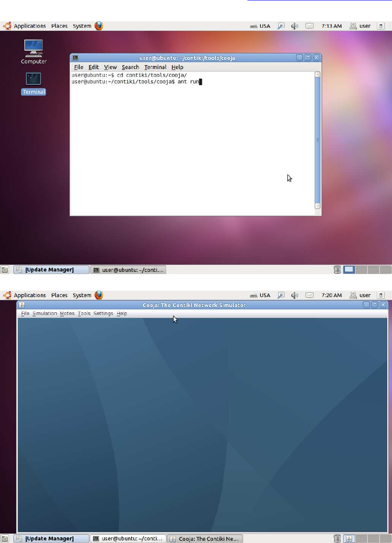The height and width of the screenshot is (543, 392).
Task: Click the terminal icon in the Terminal title bar
Action: point(75,58)
